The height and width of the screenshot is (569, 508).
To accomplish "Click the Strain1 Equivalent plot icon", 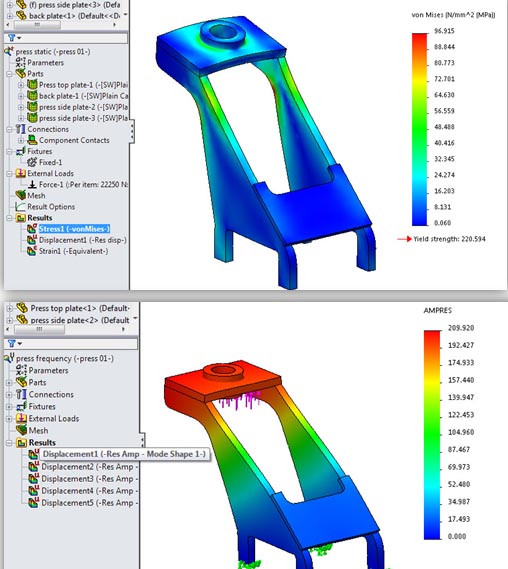I will (x=32, y=251).
